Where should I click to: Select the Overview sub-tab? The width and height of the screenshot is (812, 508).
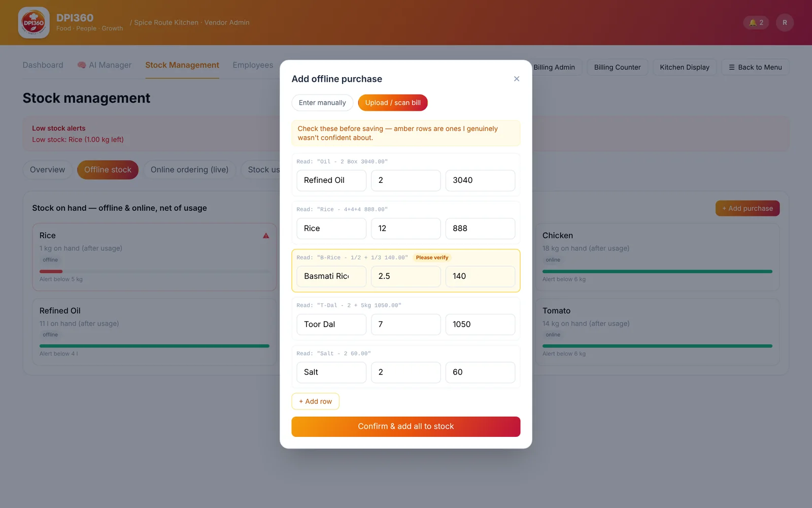pos(47,170)
